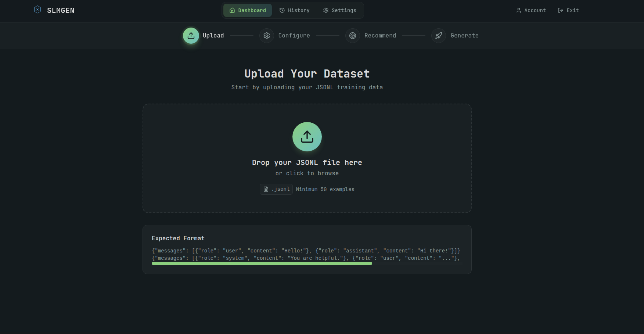Click the file icon in .jsonl badge

point(266,189)
